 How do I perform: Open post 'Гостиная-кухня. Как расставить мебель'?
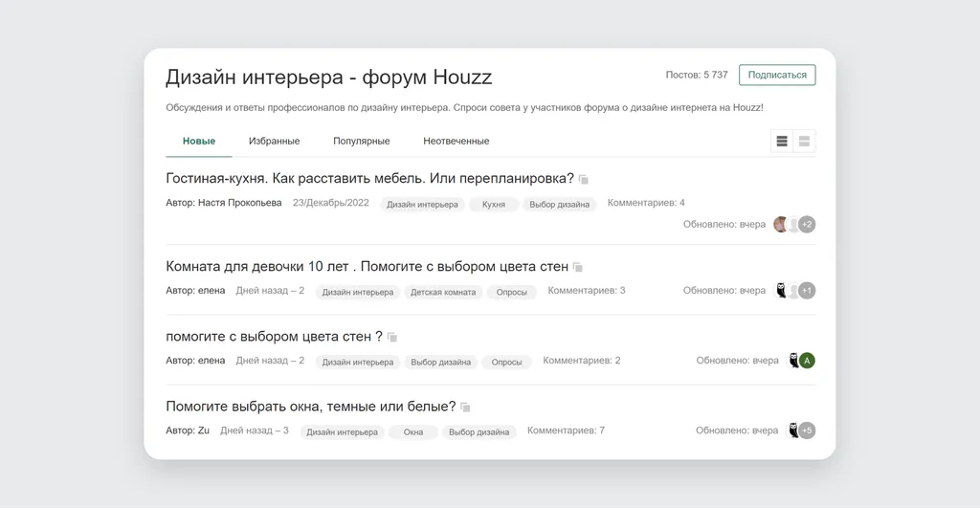click(369, 179)
